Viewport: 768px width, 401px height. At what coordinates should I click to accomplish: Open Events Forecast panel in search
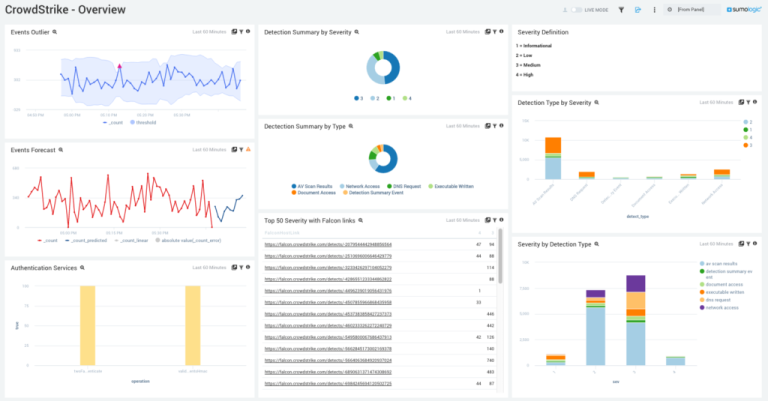click(234, 150)
